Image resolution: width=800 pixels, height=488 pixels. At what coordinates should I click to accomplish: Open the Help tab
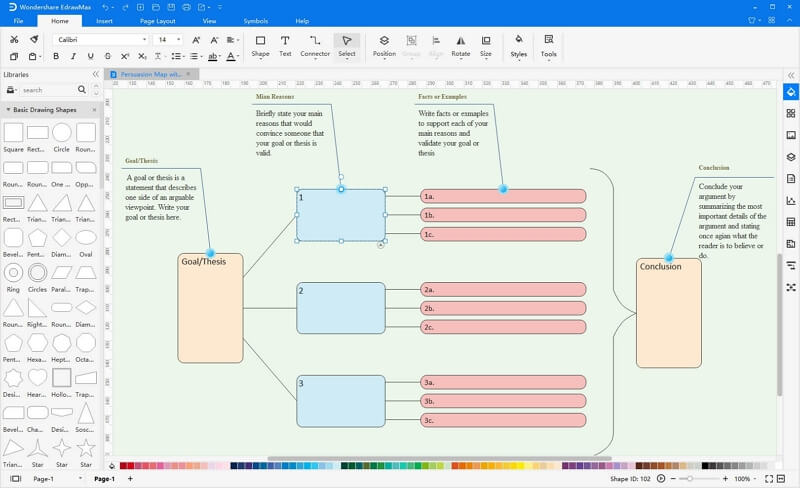point(302,21)
